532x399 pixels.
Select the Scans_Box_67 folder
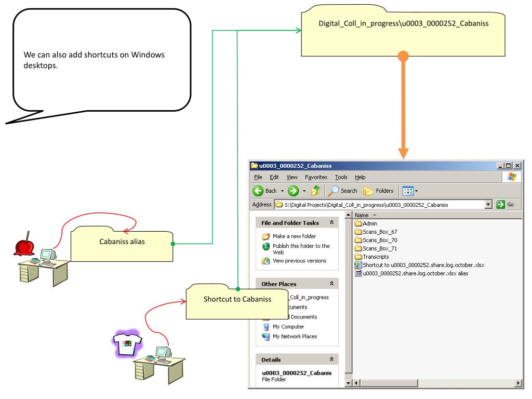pos(376,232)
